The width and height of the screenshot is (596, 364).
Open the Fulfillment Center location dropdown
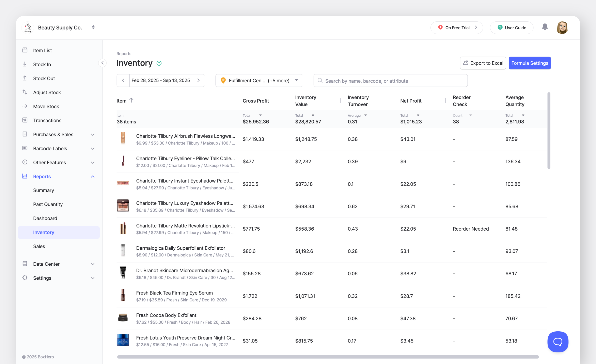tap(259, 81)
